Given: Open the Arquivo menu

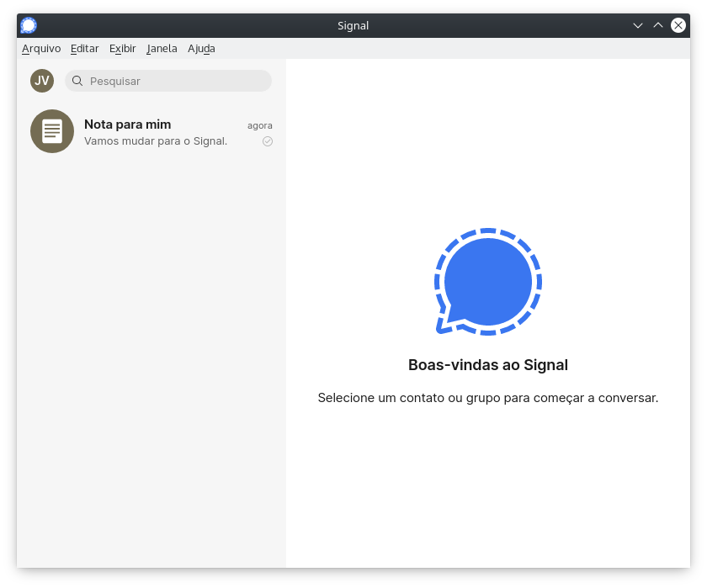Looking at the screenshot, I should pos(41,49).
